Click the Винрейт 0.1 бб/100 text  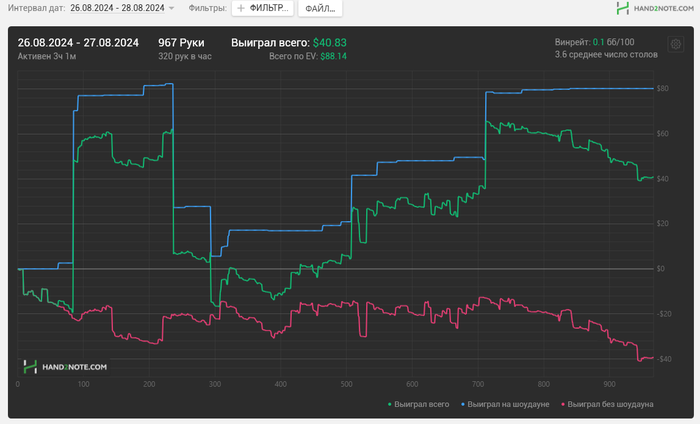click(x=594, y=42)
